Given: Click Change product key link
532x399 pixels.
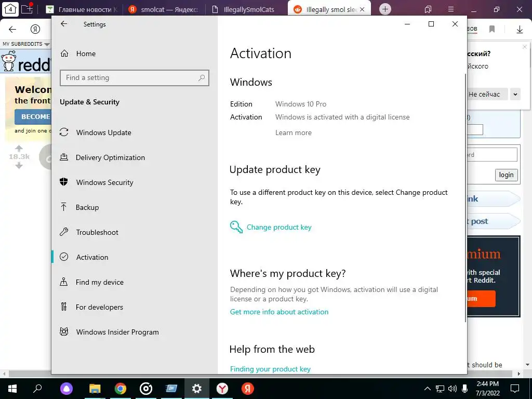Looking at the screenshot, I should [x=279, y=228].
